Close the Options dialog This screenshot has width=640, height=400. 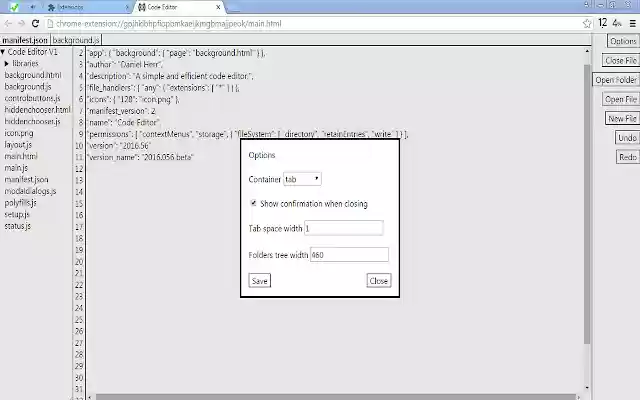point(379,280)
